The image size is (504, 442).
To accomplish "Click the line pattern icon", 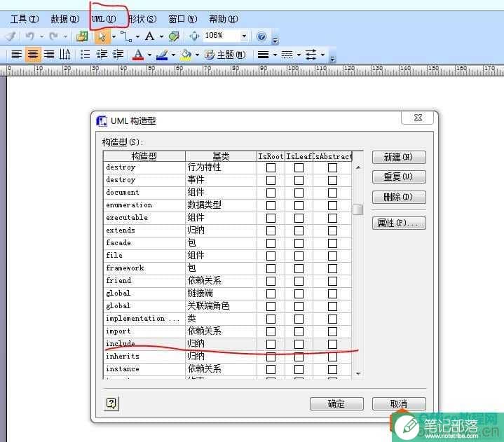I will [287, 55].
